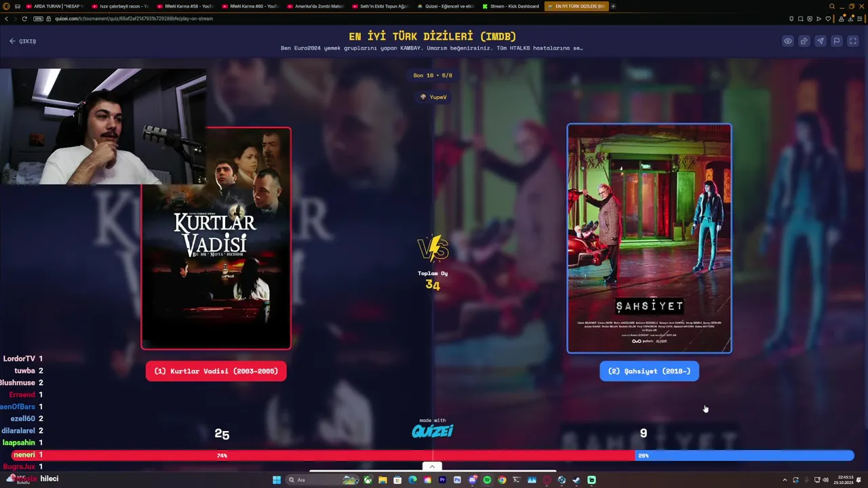The image size is (868, 488).
Task: Click the Toplam Oy 34 counter
Action: [x=433, y=280]
